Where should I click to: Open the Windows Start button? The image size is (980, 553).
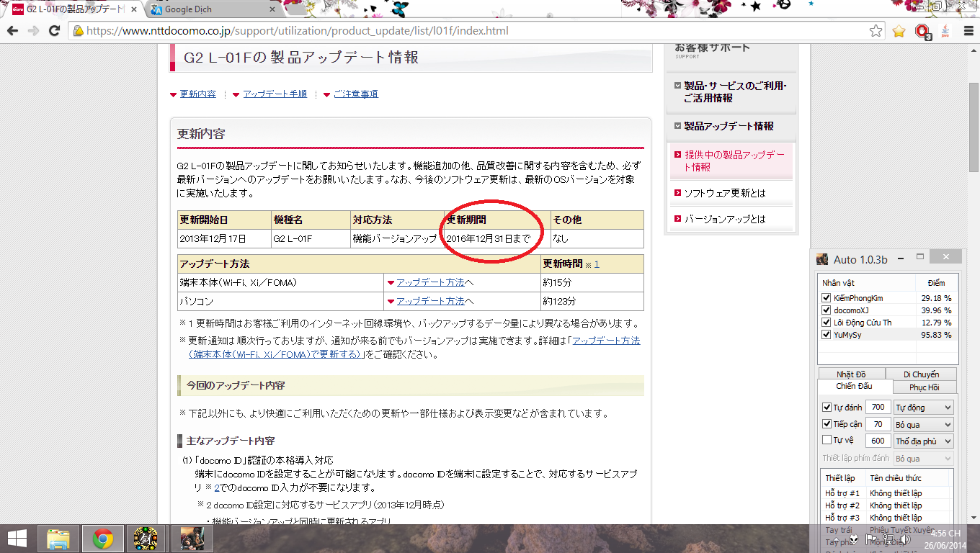[x=17, y=539]
